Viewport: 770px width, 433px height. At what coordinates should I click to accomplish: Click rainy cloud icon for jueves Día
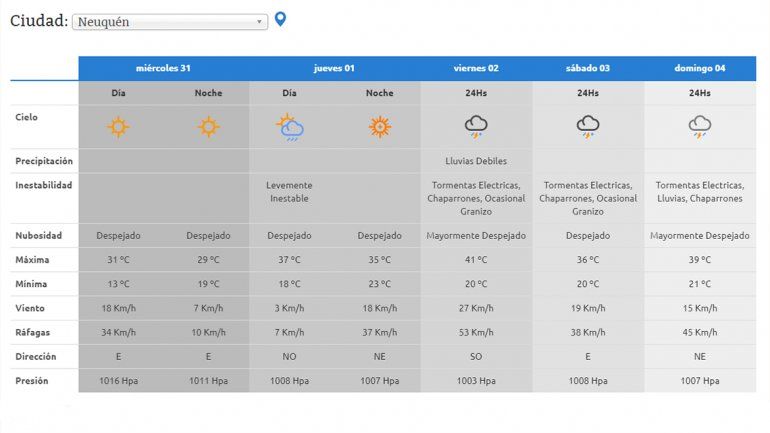(x=290, y=127)
